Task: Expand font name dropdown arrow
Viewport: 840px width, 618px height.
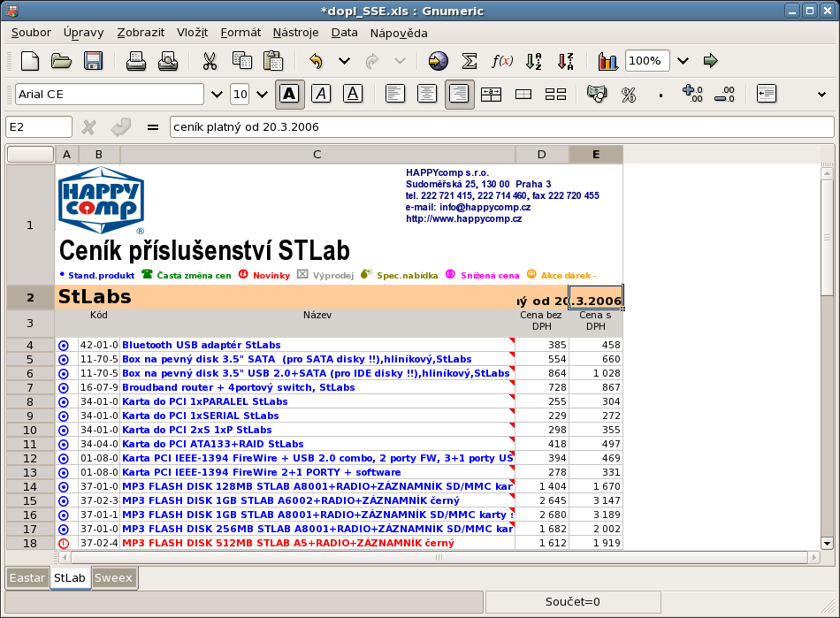Action: pyautogui.click(x=217, y=95)
